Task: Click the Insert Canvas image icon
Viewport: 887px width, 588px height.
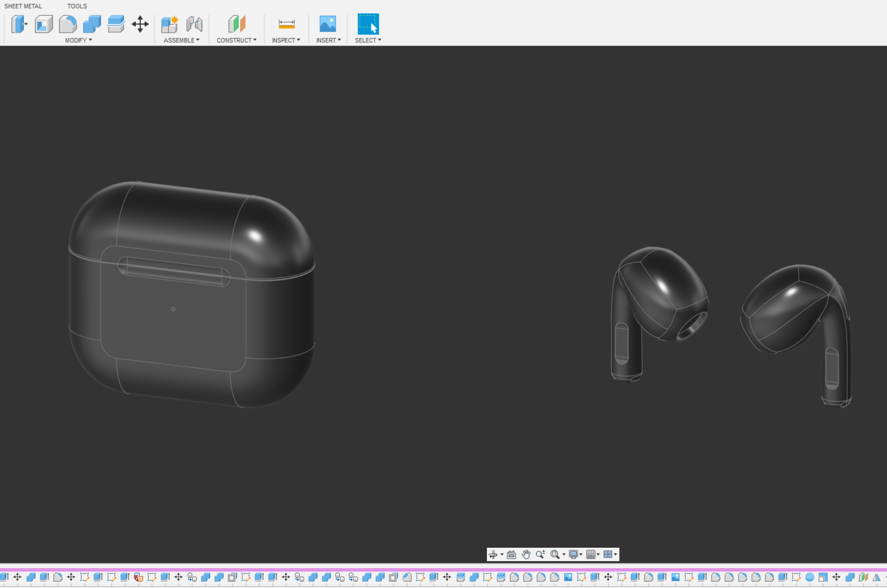Action: click(x=328, y=24)
